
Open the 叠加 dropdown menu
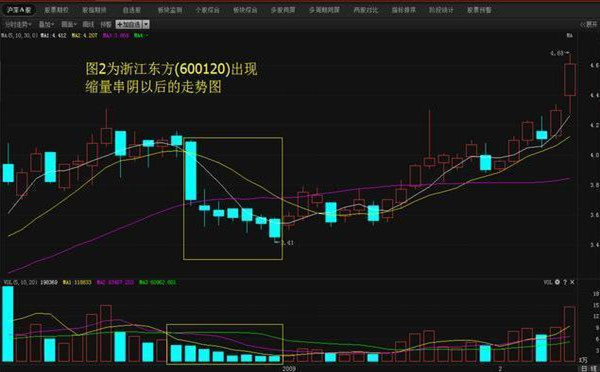pyautogui.click(x=46, y=24)
